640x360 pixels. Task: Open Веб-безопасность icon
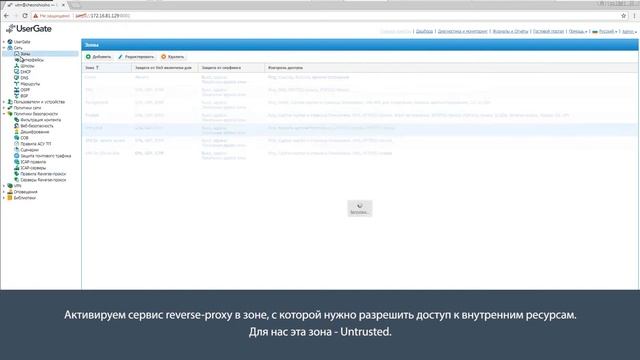click(17, 126)
